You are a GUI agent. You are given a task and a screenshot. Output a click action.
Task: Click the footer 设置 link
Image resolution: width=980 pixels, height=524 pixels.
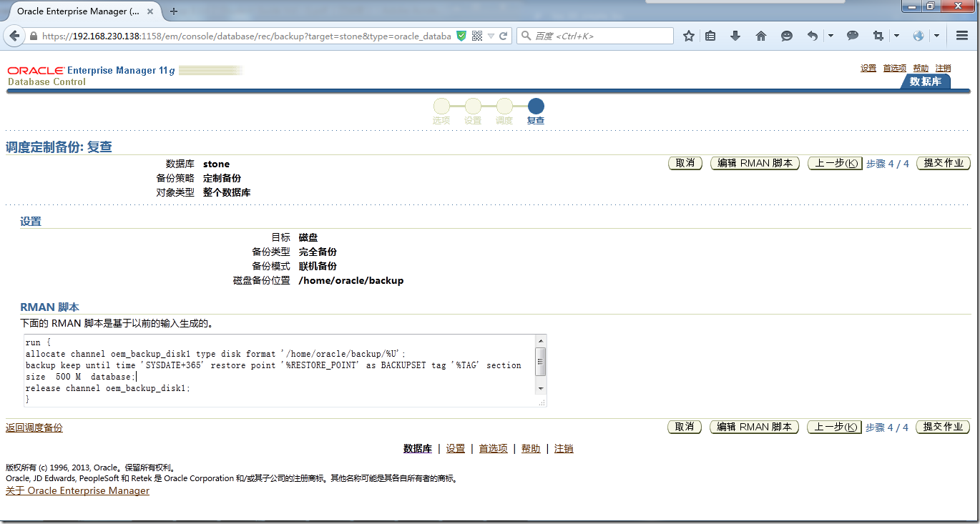click(x=456, y=449)
